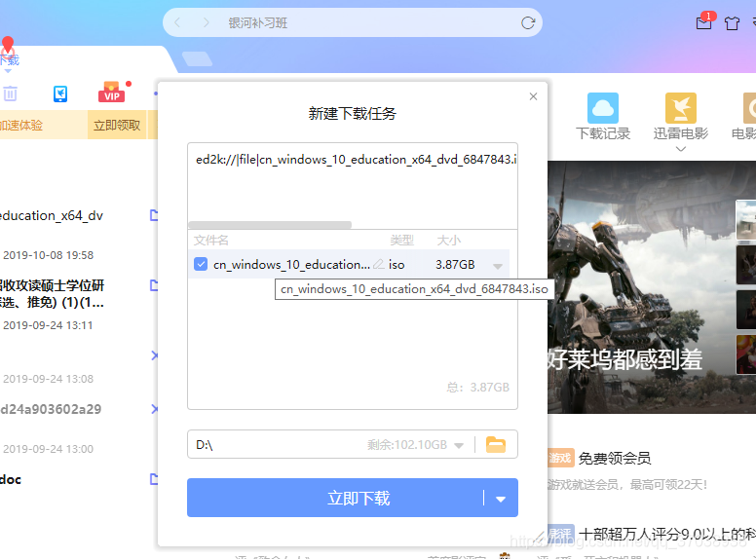
Task: Expand the iso file row arrow
Action: tap(498, 266)
